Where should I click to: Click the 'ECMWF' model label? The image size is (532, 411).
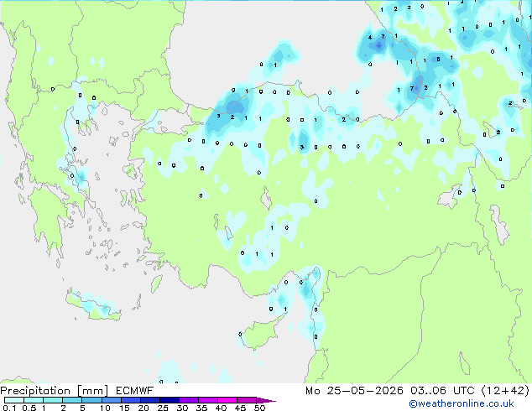[x=135, y=391]
